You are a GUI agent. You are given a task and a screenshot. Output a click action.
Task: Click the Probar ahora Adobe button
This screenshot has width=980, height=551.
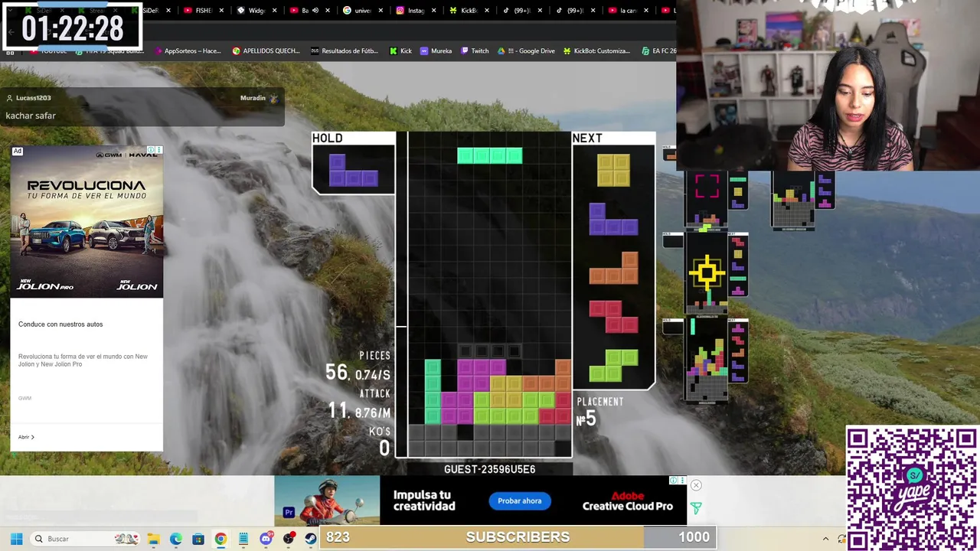pos(520,501)
